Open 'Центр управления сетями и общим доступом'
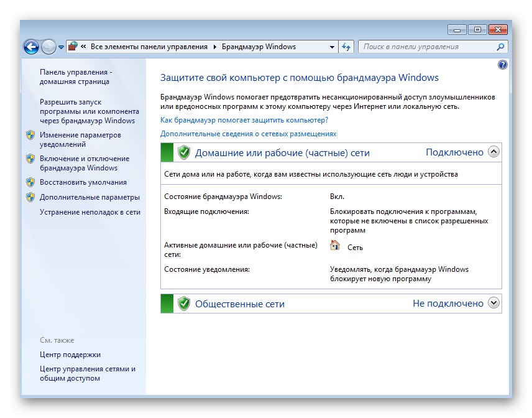 pyautogui.click(x=88, y=373)
